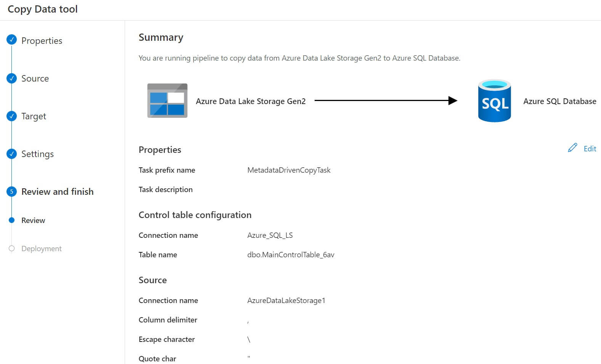Image resolution: width=601 pixels, height=364 pixels.
Task: Select the Deployment sub-step circle
Action: [12, 249]
